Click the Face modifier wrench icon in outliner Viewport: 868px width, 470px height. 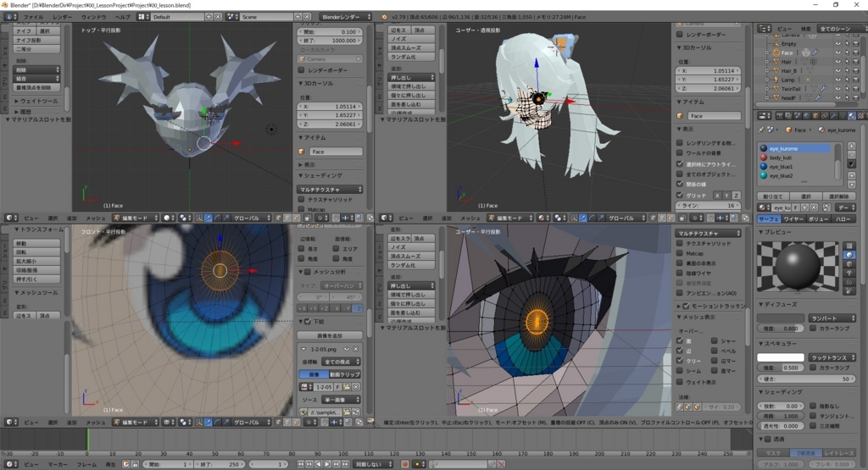click(x=815, y=53)
